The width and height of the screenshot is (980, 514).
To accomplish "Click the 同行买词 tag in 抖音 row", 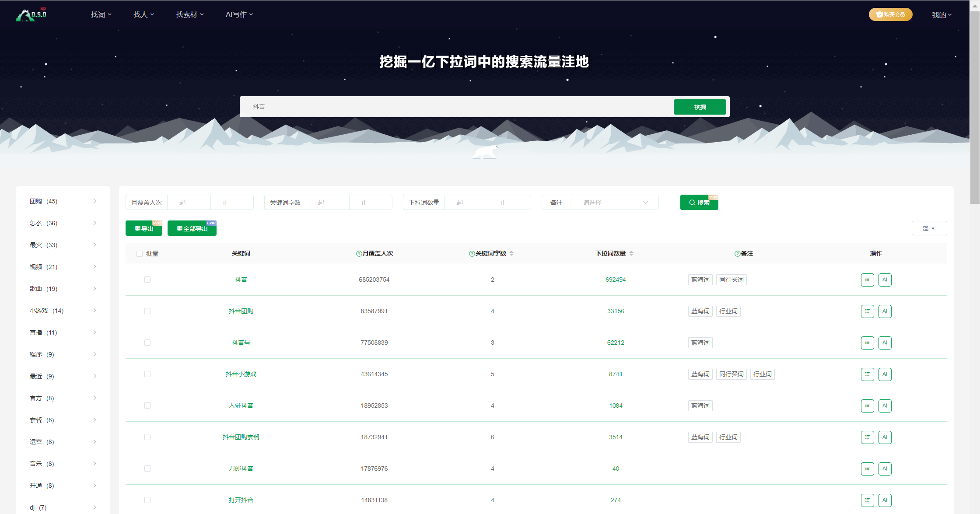I will pos(731,280).
